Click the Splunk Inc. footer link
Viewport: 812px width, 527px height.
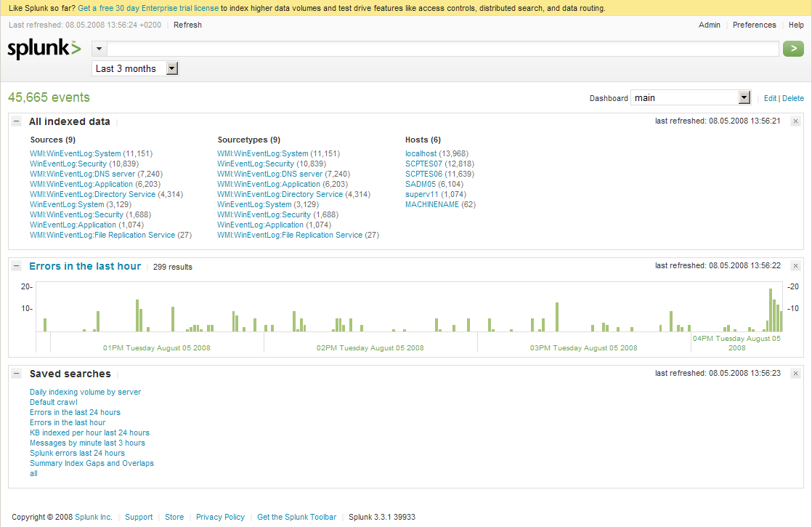tap(93, 517)
